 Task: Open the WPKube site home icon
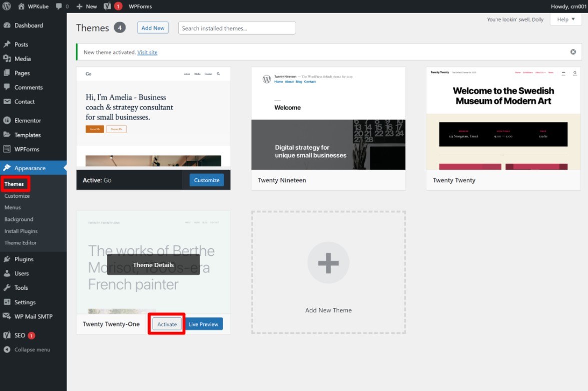[22, 7]
